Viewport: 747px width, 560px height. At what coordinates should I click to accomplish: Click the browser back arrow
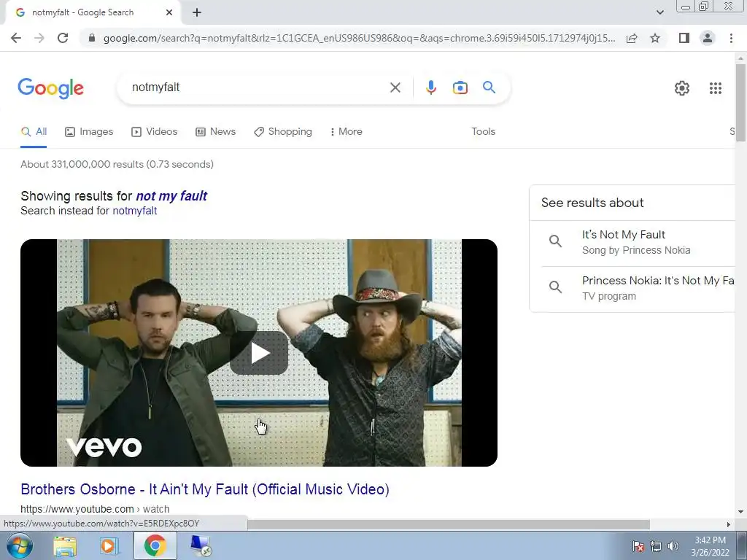[16, 38]
